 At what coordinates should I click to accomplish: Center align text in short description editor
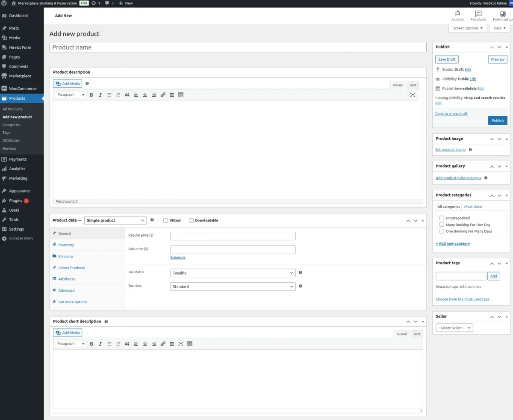coord(145,343)
